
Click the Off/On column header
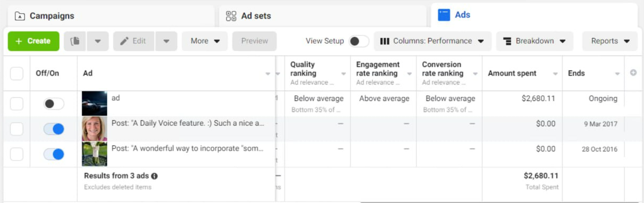pos(48,73)
